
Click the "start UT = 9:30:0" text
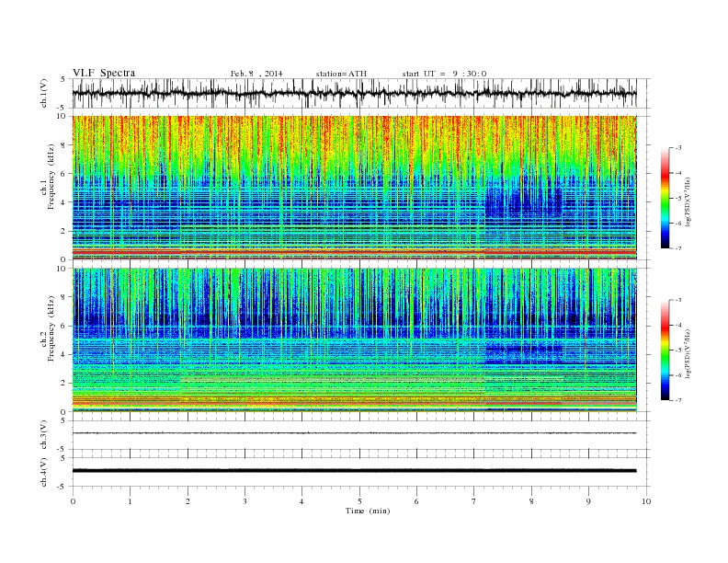tap(444, 74)
